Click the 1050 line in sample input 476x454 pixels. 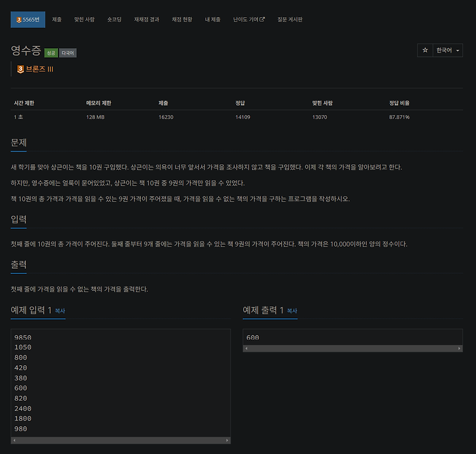pos(23,347)
